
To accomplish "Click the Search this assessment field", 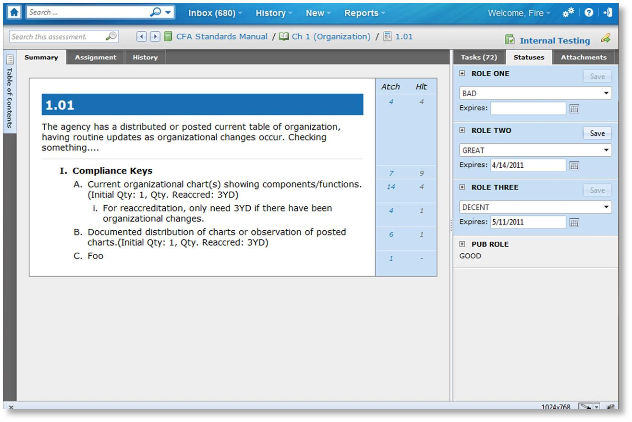I will tap(58, 37).
